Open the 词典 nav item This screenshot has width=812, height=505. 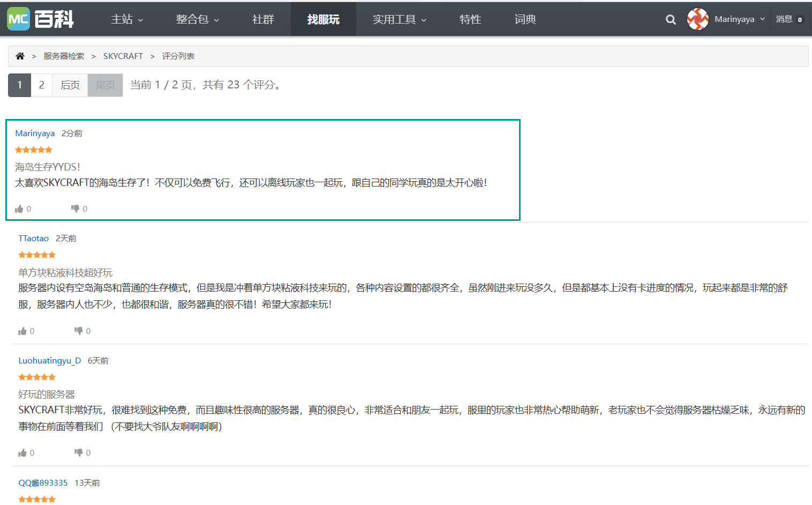tap(525, 19)
